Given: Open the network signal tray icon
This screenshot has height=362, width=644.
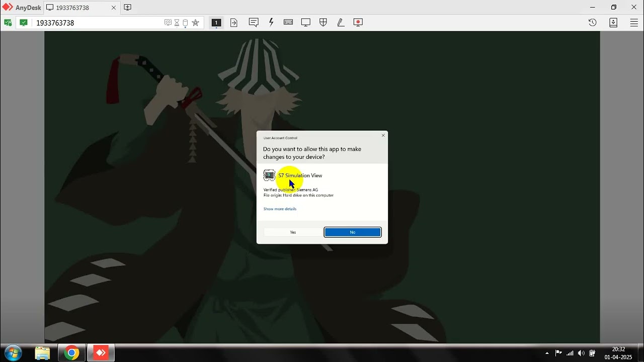Looking at the screenshot, I should click(x=570, y=353).
